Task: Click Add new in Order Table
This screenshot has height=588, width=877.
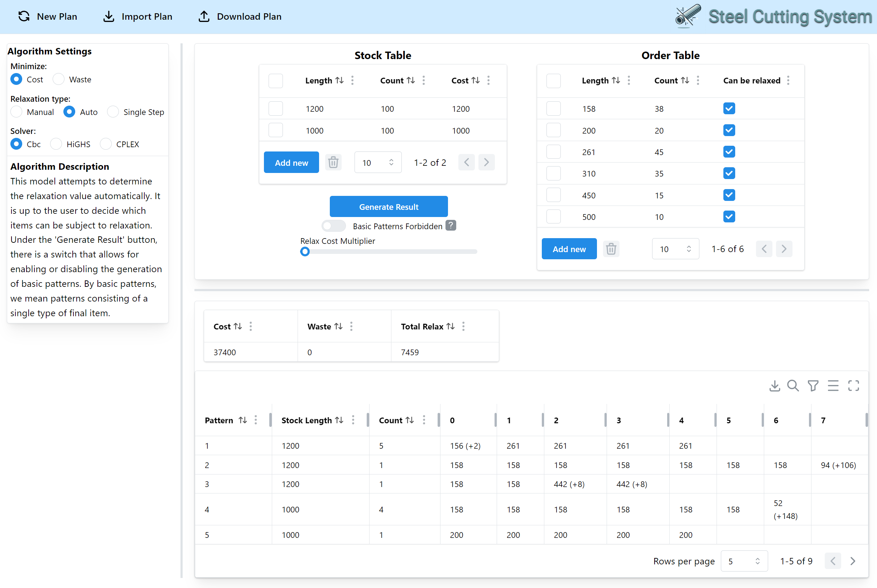Action: tap(569, 249)
